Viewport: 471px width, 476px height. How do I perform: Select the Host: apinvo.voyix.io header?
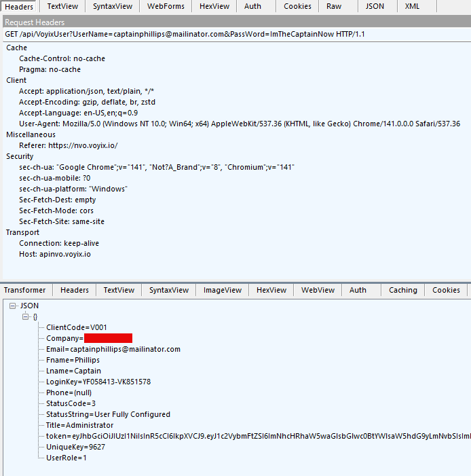54,254
